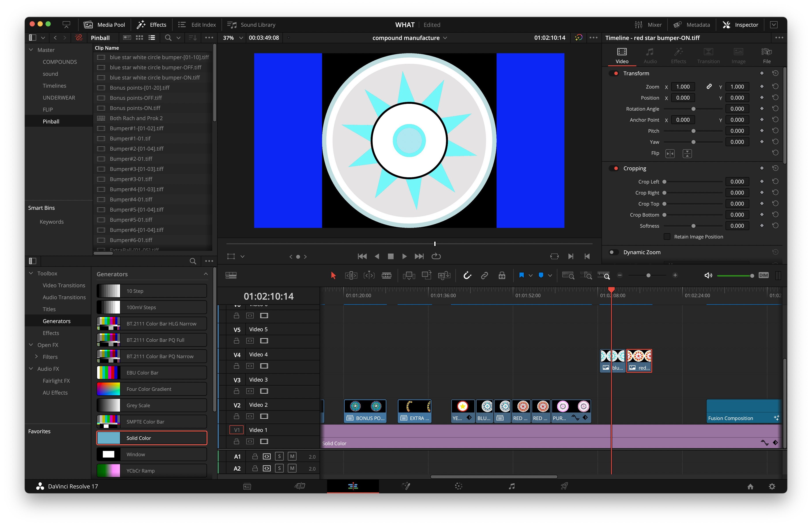
Task: Open the Media Pool panel
Action: pos(104,25)
